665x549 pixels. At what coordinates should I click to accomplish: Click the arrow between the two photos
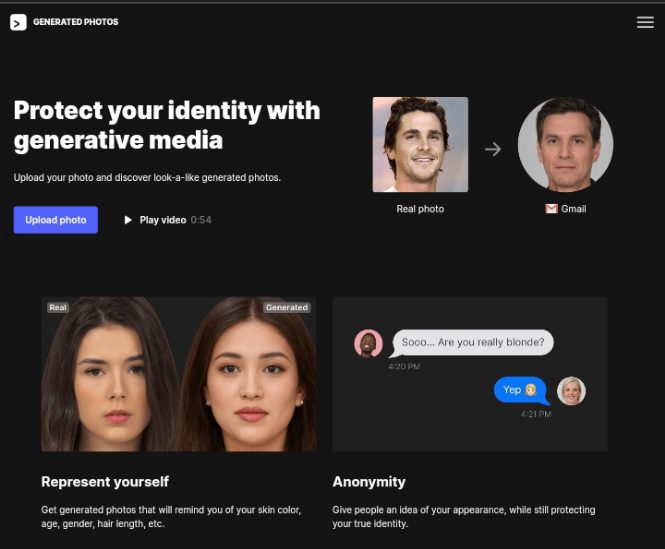coord(493,149)
